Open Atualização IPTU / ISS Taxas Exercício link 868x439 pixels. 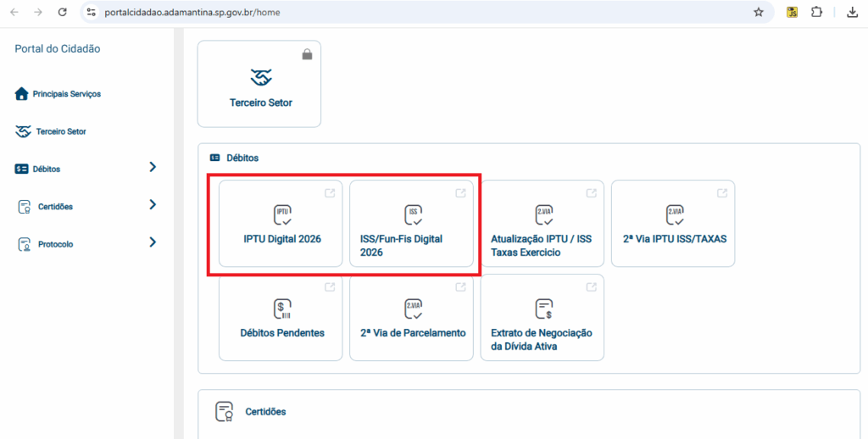[x=542, y=245]
